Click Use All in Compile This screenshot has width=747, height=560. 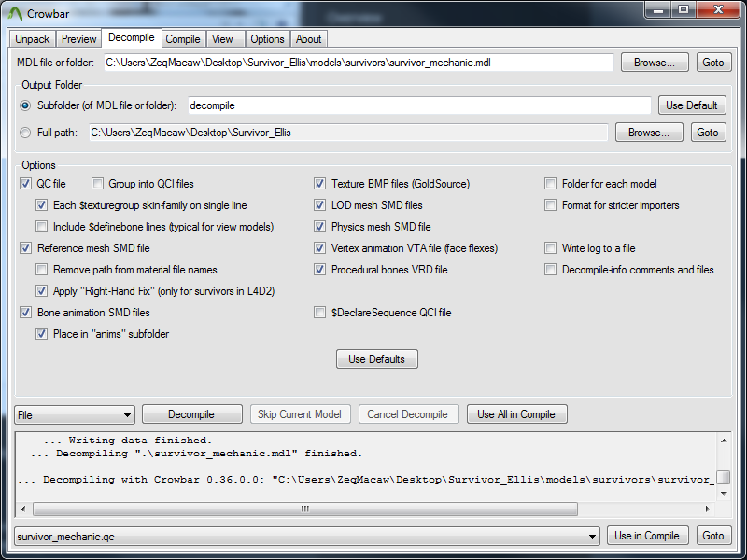click(517, 414)
